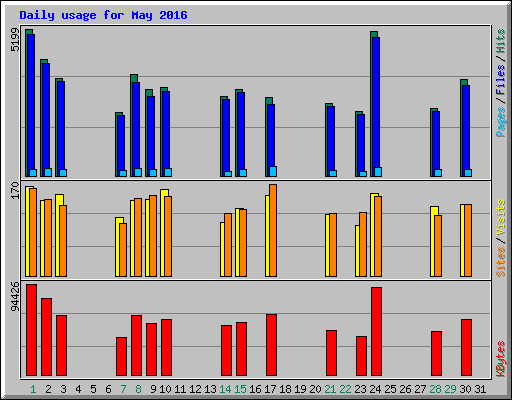Click the yellow Visits bar for day 10
512x400 pixels.
(164, 233)
